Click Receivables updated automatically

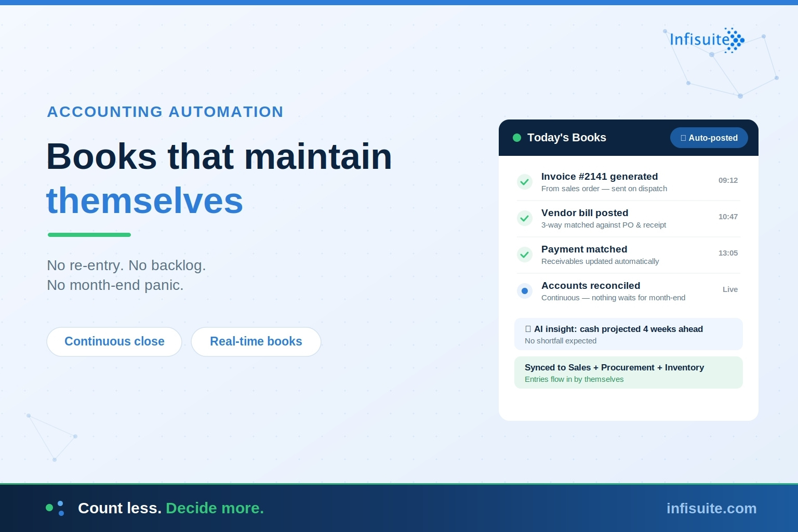pyautogui.click(x=600, y=261)
